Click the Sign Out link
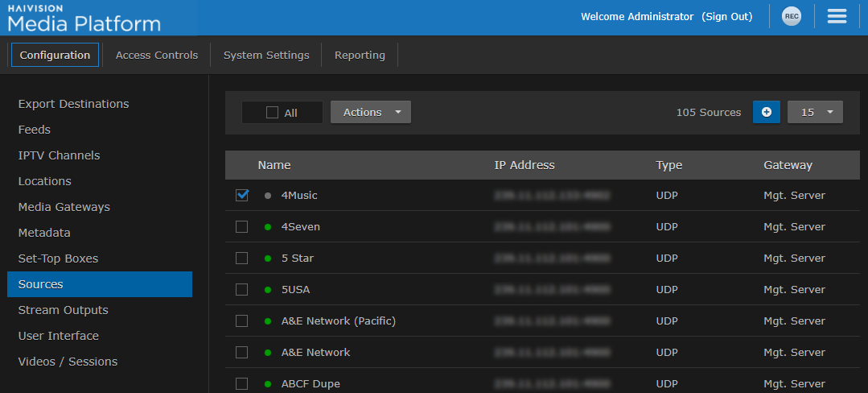Viewport: 868px width, 393px height. 726,17
